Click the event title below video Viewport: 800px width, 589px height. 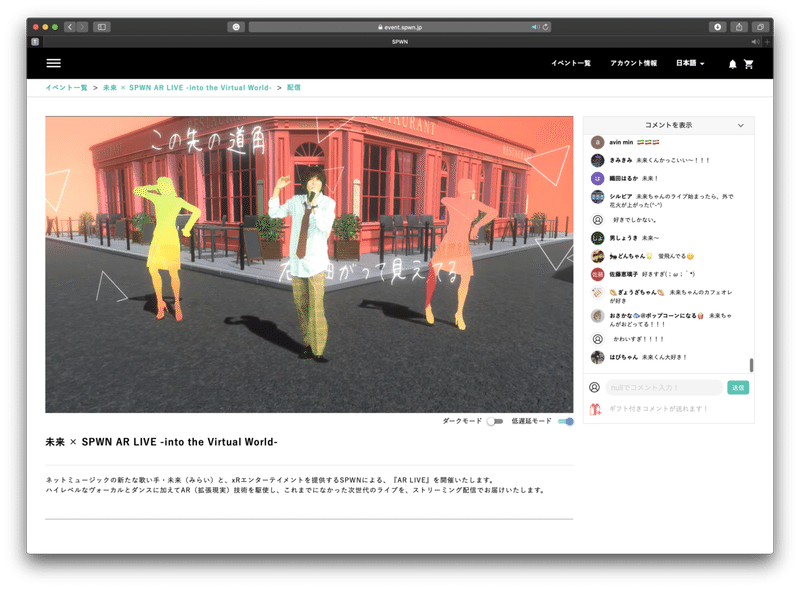point(161,442)
